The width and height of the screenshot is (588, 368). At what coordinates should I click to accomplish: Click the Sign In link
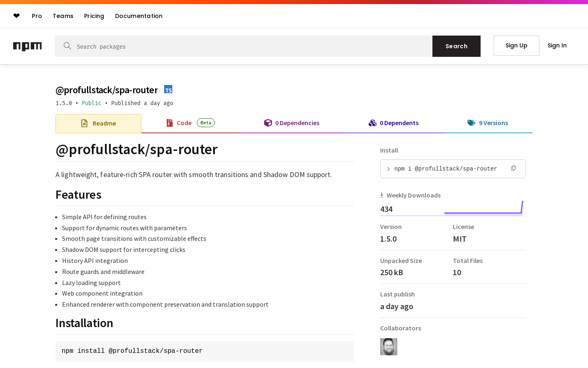click(x=557, y=45)
